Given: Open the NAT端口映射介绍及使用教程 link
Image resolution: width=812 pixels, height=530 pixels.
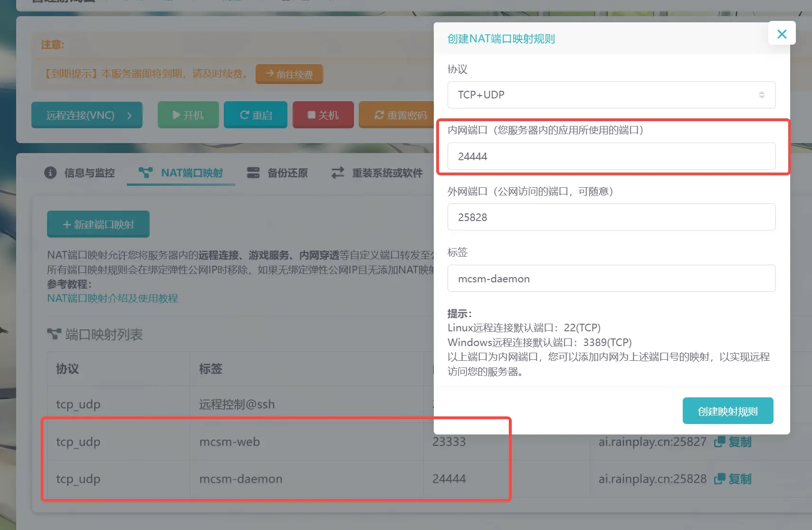Looking at the screenshot, I should click(x=113, y=298).
